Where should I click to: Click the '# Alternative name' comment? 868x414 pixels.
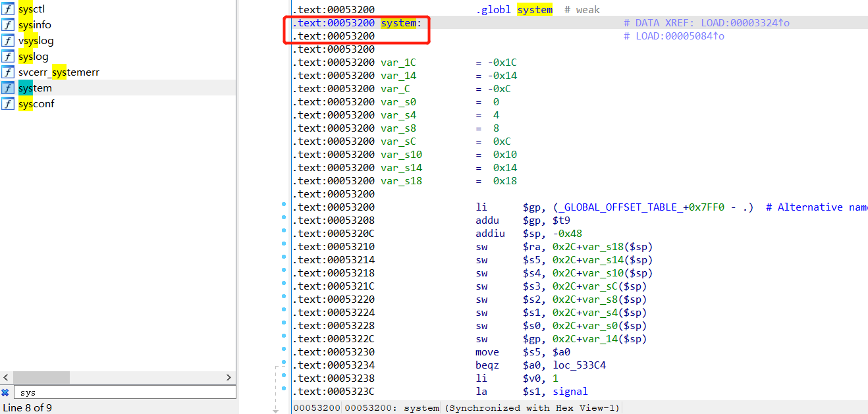pos(817,207)
